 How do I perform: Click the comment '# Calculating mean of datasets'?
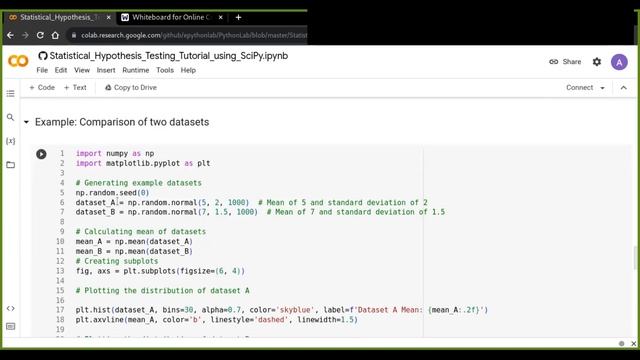tap(140, 231)
